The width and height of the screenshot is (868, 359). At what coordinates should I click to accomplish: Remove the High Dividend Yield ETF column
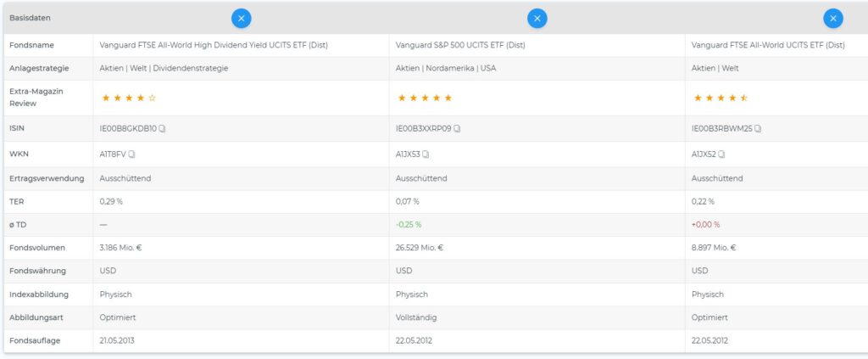[x=241, y=19]
